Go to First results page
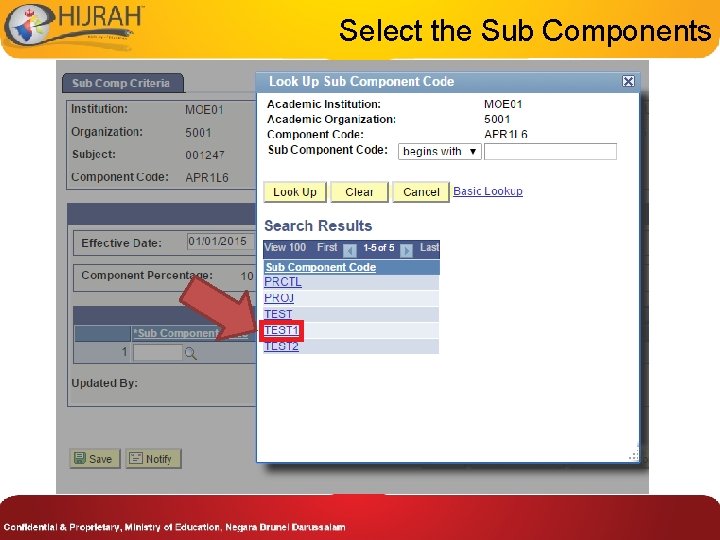 (327, 248)
